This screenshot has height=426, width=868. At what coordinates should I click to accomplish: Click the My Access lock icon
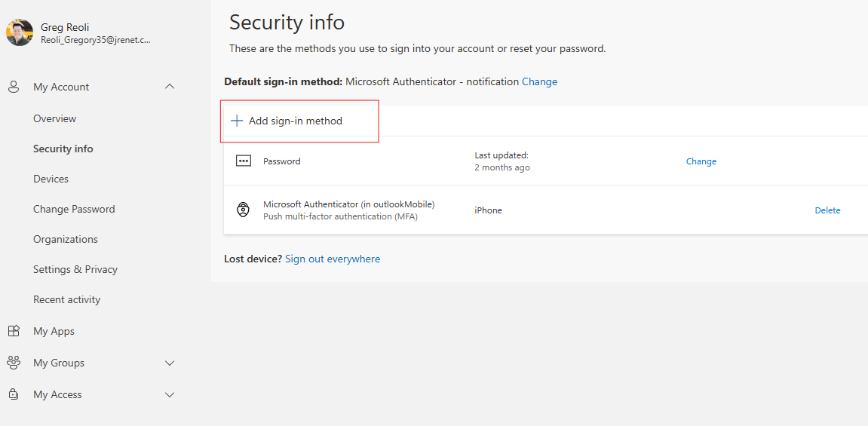pos(14,394)
